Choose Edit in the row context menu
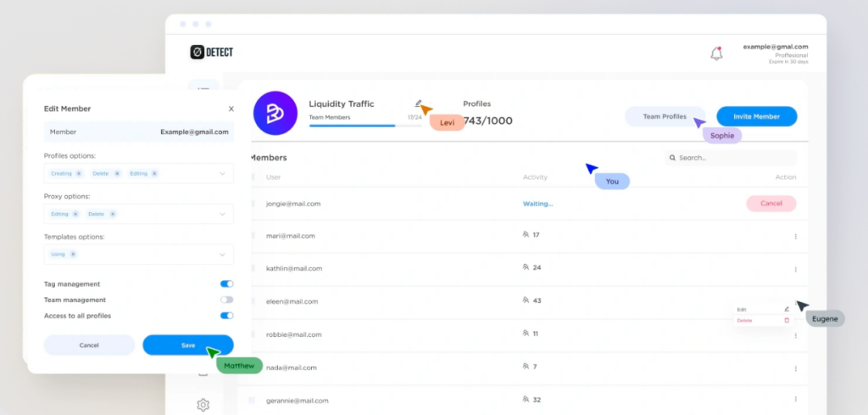The image size is (868, 415). coord(762,309)
